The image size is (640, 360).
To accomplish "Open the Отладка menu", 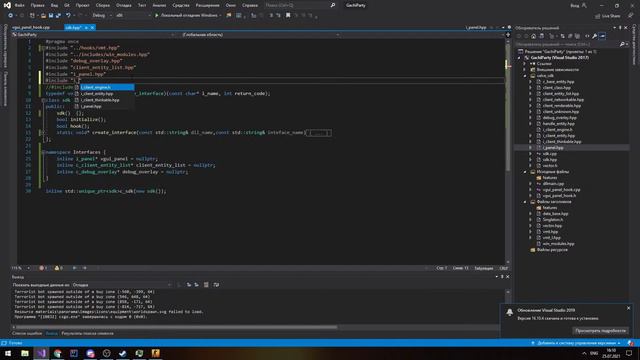I will pos(123,5).
